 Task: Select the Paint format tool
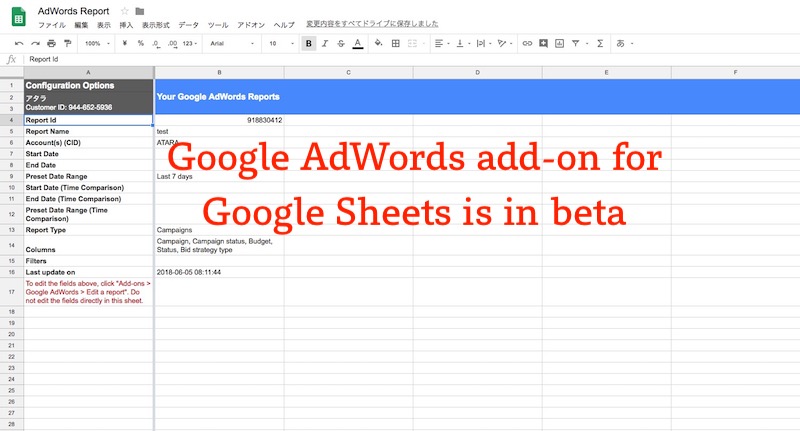[68, 44]
